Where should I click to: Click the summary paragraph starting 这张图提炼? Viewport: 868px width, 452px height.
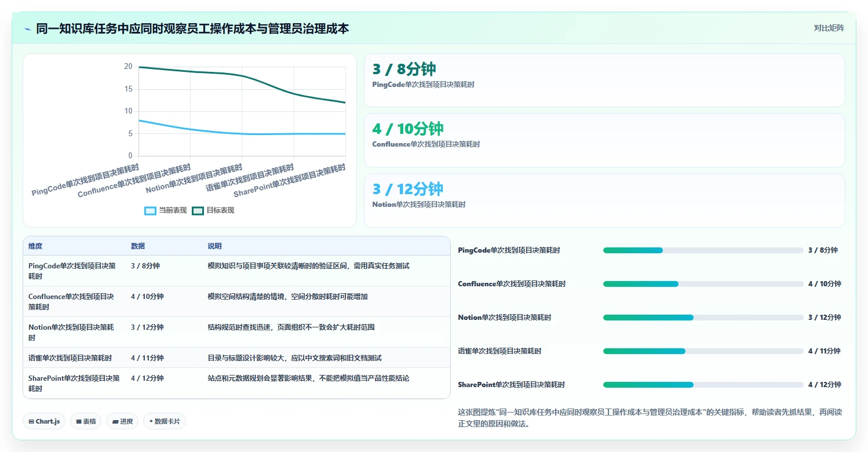tap(650, 418)
